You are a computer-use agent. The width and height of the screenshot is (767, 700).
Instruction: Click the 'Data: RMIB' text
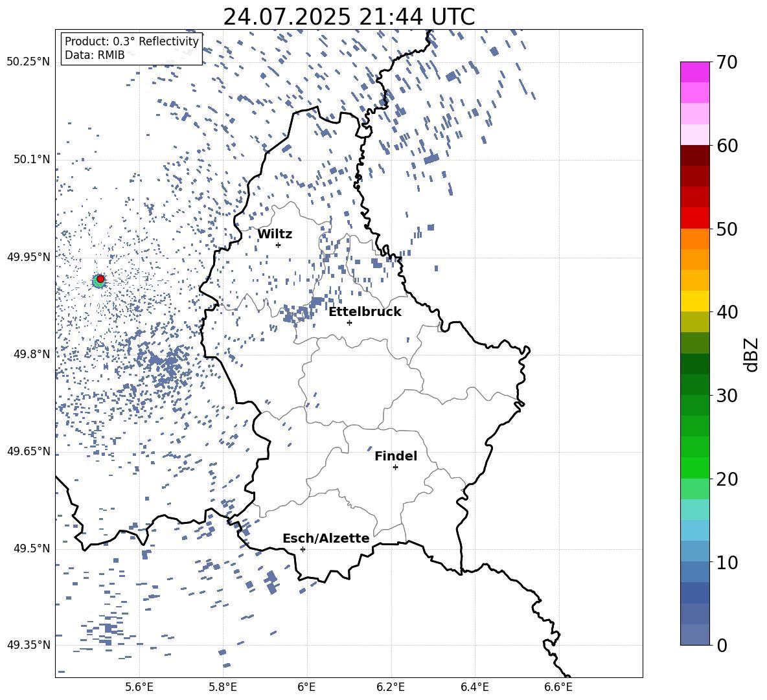(x=95, y=55)
